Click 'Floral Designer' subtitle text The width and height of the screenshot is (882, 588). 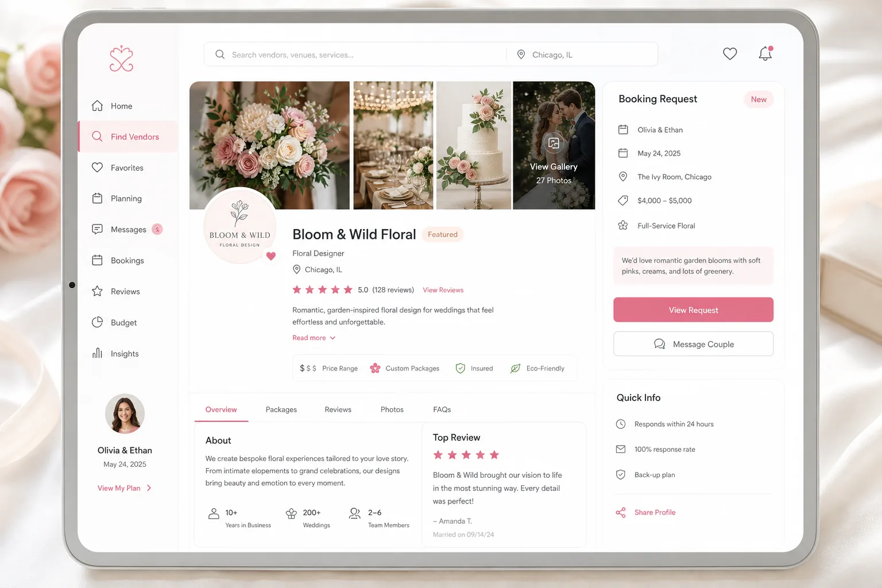point(318,253)
